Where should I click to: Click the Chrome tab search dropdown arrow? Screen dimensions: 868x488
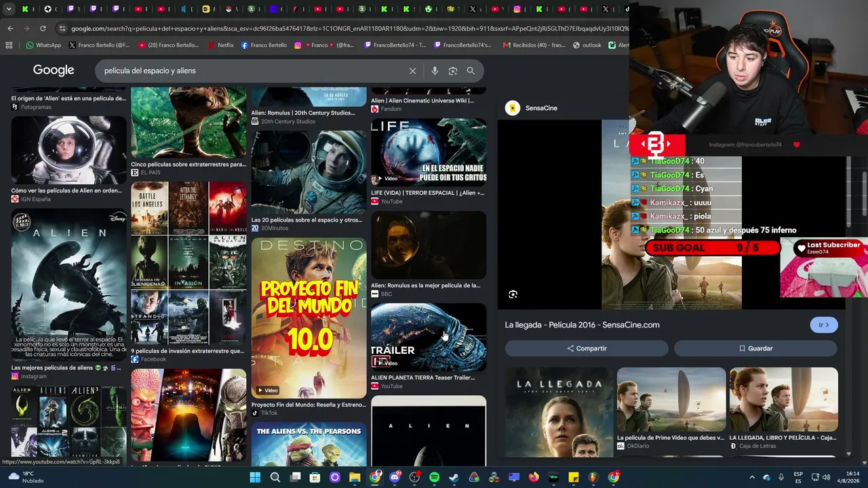pyautogui.click(x=9, y=9)
